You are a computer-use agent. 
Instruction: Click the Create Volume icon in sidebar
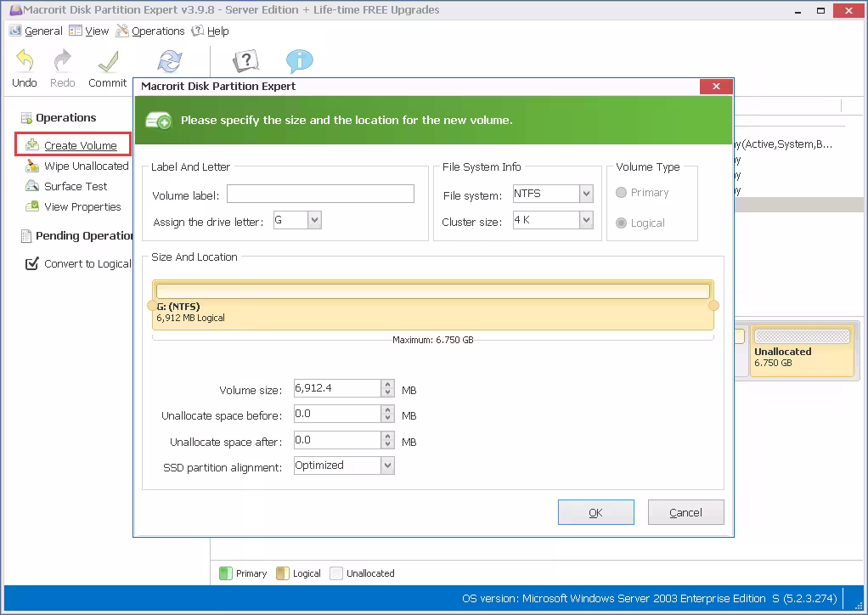(x=32, y=145)
